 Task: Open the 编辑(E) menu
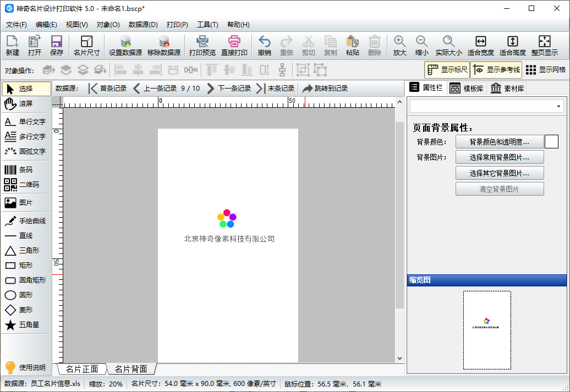(x=47, y=25)
